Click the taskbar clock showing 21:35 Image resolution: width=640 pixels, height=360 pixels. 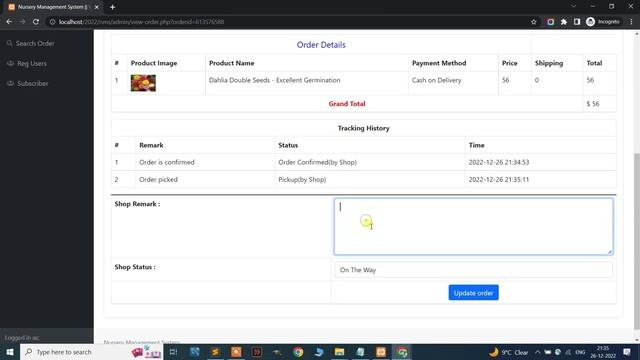tap(603, 352)
